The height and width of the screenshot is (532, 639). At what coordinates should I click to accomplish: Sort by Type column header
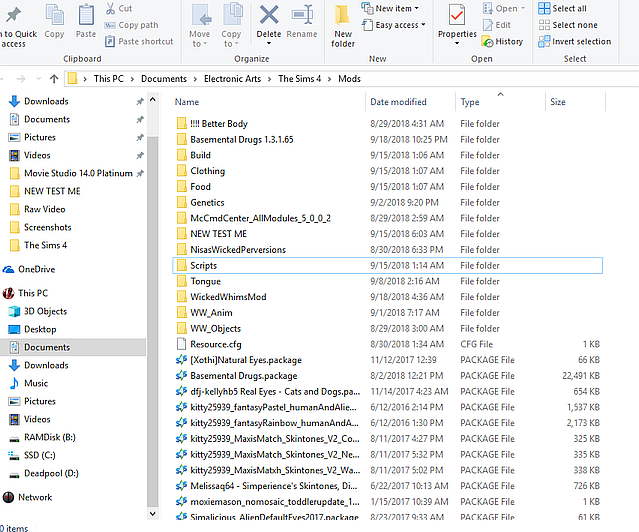[470, 102]
